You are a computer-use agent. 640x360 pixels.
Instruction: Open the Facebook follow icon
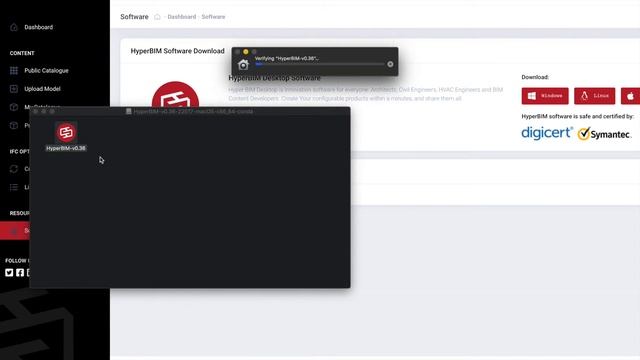20,273
